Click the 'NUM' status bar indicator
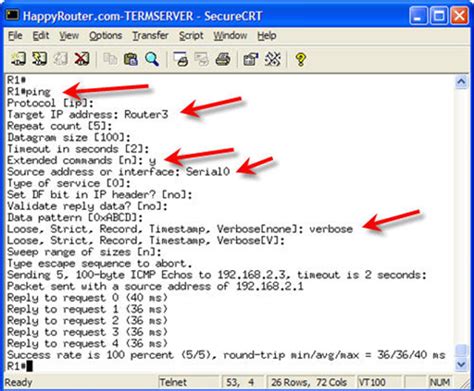 coord(440,382)
